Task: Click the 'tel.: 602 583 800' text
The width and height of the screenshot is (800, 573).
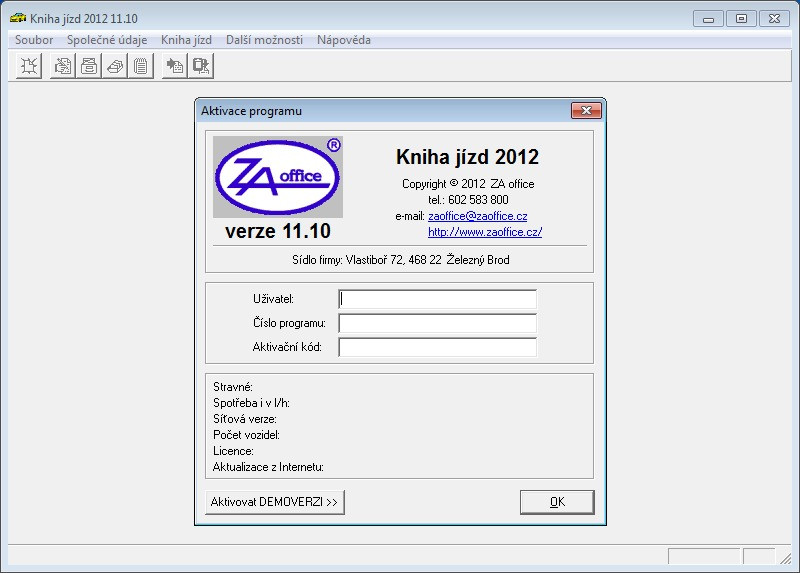Action: point(468,200)
